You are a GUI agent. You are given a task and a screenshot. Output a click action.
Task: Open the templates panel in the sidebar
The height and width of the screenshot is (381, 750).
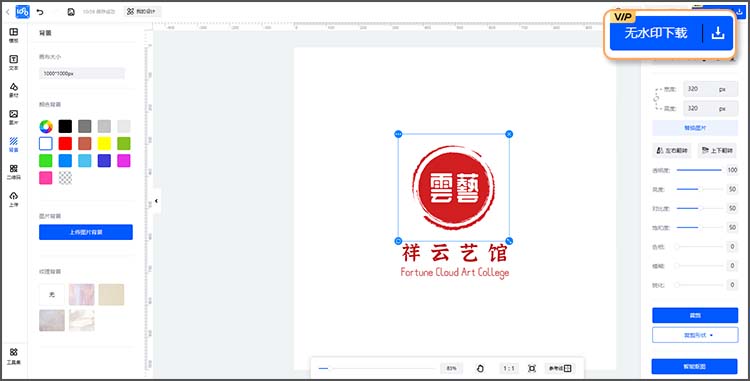click(13, 35)
